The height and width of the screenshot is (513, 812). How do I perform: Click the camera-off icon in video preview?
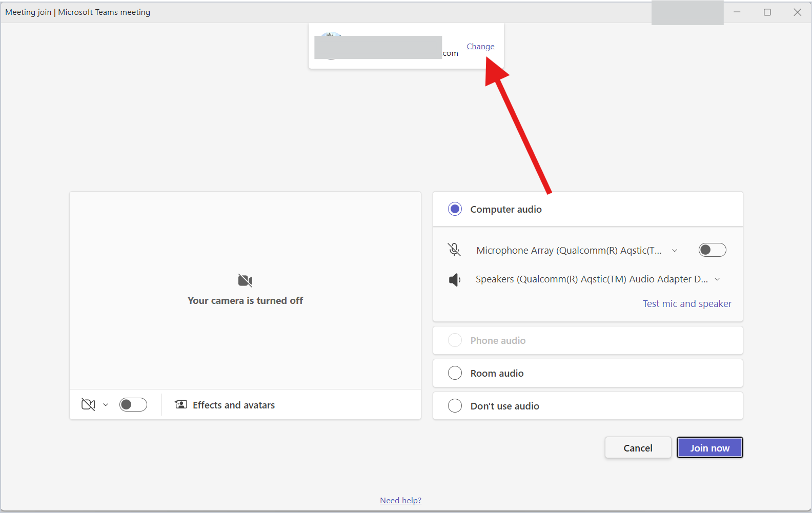246,280
